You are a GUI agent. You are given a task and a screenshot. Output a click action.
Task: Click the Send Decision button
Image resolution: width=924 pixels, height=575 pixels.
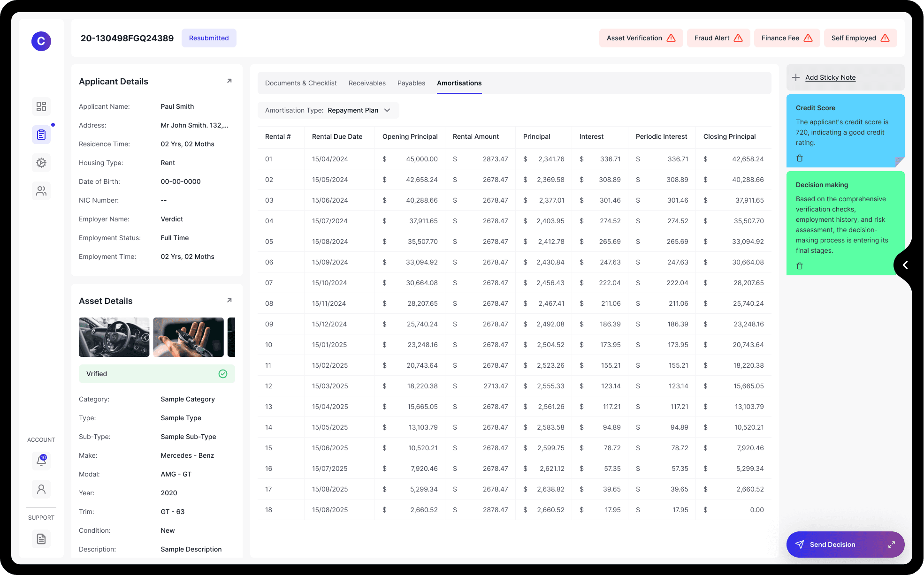832,545
